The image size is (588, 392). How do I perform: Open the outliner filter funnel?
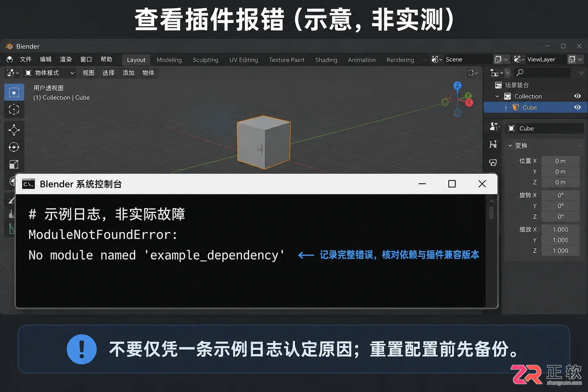pos(581,73)
